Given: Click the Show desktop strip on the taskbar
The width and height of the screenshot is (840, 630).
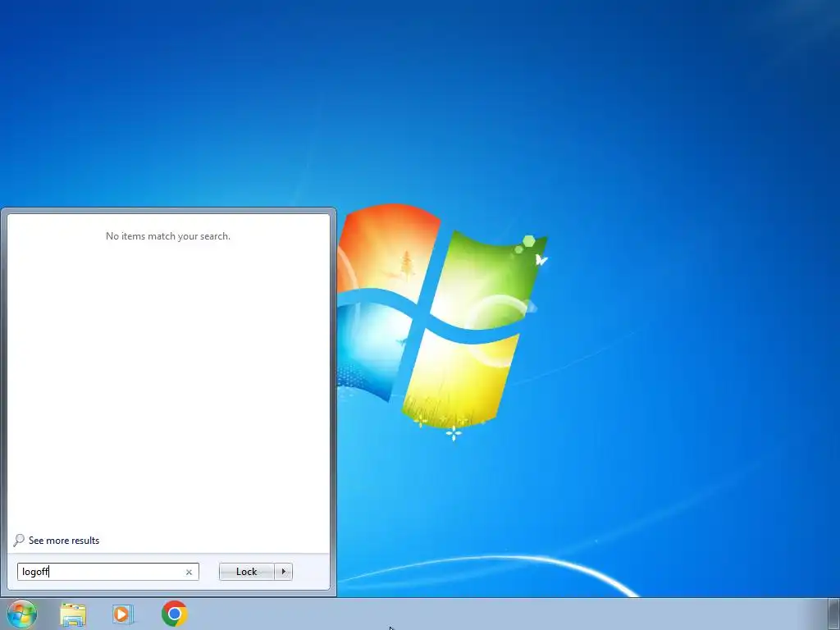Looking at the screenshot, I should (834, 614).
